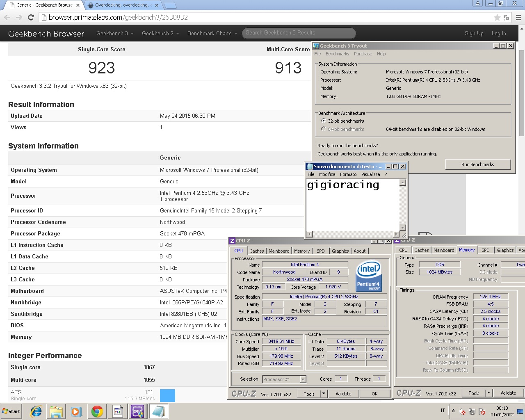The width and height of the screenshot is (525, 420).
Task: Bookmark this page with the star icon
Action: [x=497, y=18]
